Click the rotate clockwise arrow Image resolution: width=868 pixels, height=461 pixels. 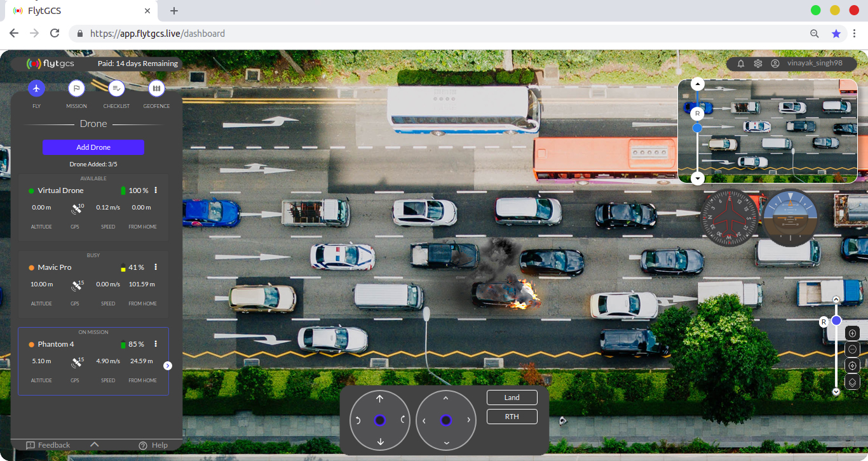402,419
